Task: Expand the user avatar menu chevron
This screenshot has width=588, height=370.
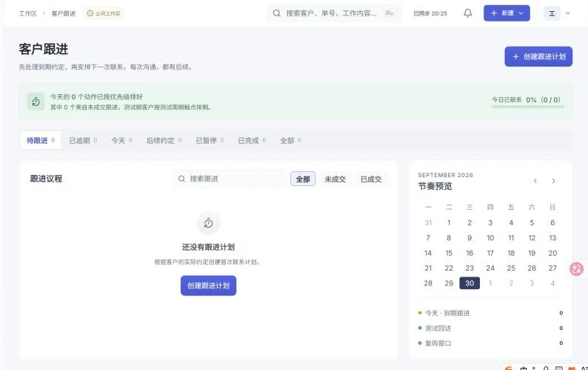Action: point(568,13)
